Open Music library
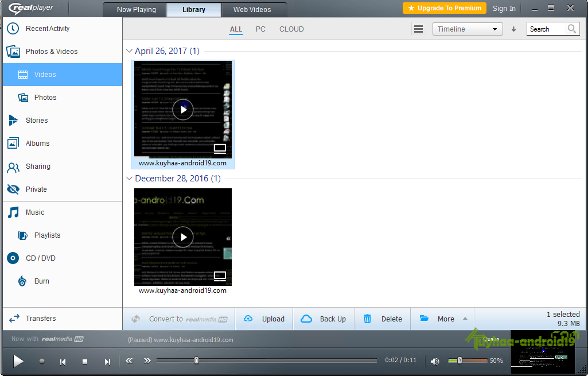The image size is (588, 376). pyautogui.click(x=63, y=212)
